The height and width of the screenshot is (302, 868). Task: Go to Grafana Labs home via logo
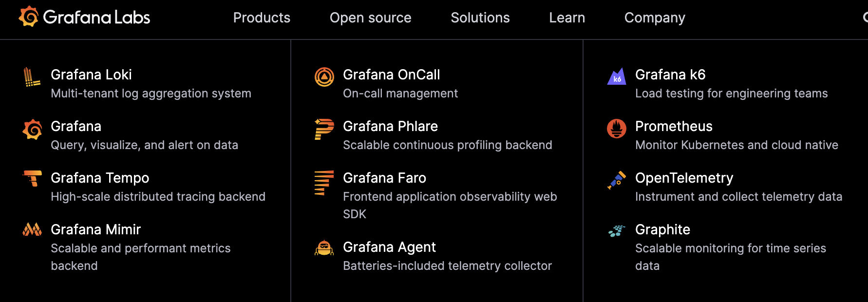(85, 17)
